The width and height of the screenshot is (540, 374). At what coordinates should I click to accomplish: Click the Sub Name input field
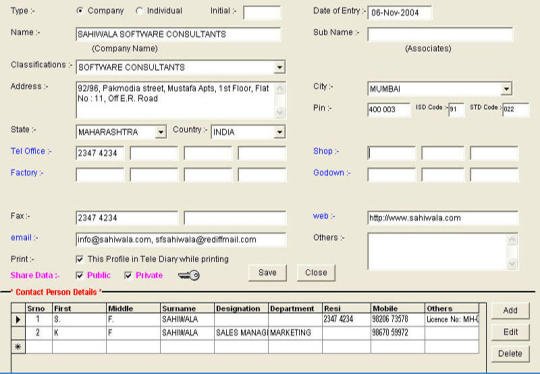click(440, 34)
